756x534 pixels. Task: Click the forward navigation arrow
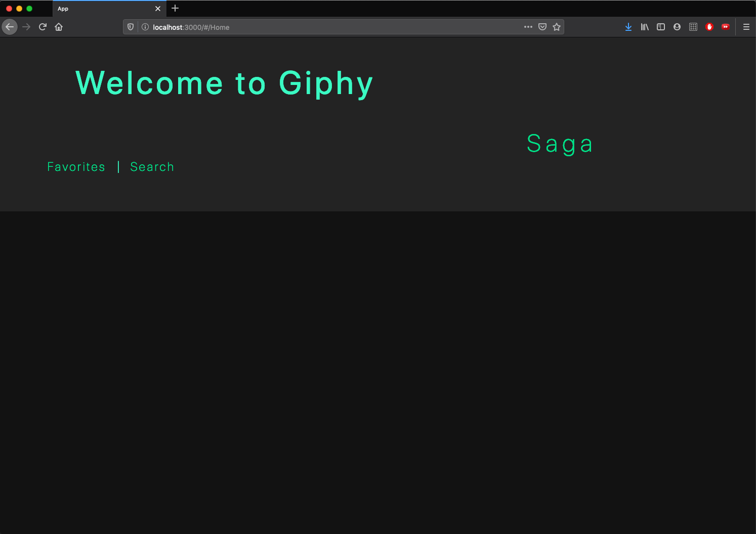click(x=26, y=27)
